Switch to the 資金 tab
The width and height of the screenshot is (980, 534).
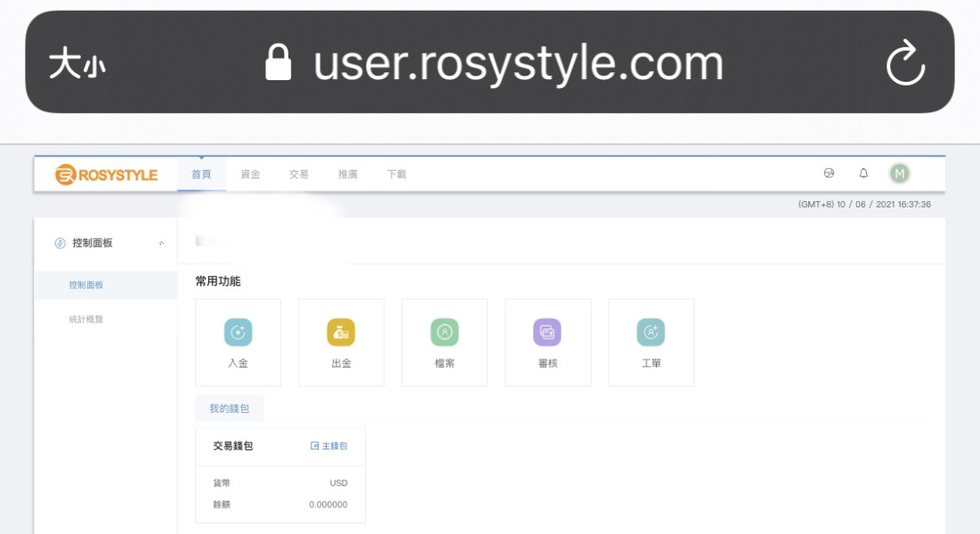click(250, 174)
